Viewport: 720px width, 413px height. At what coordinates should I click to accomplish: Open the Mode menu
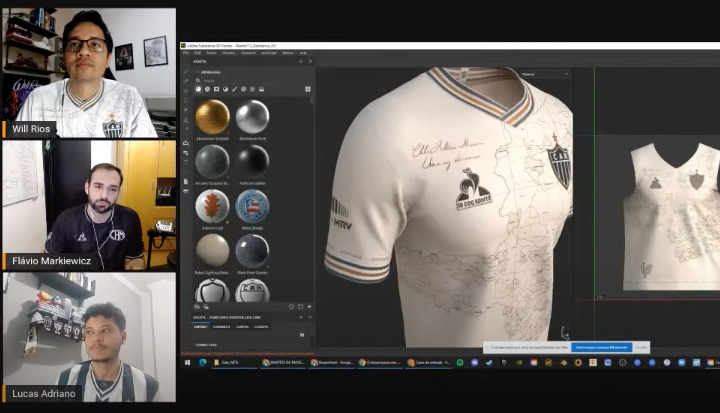pos(211,53)
